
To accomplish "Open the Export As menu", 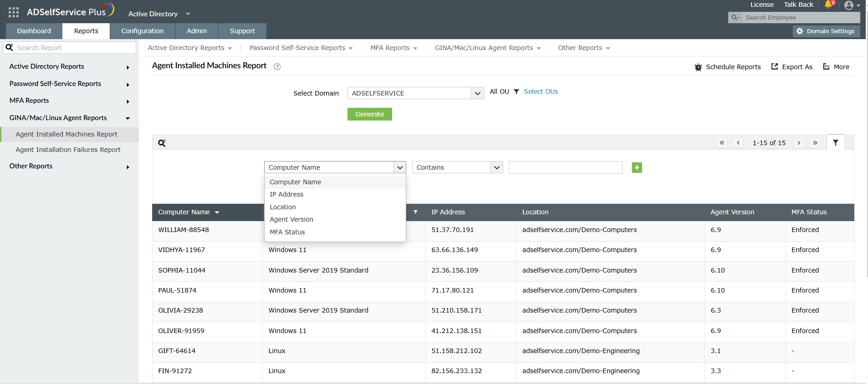I will [x=791, y=67].
